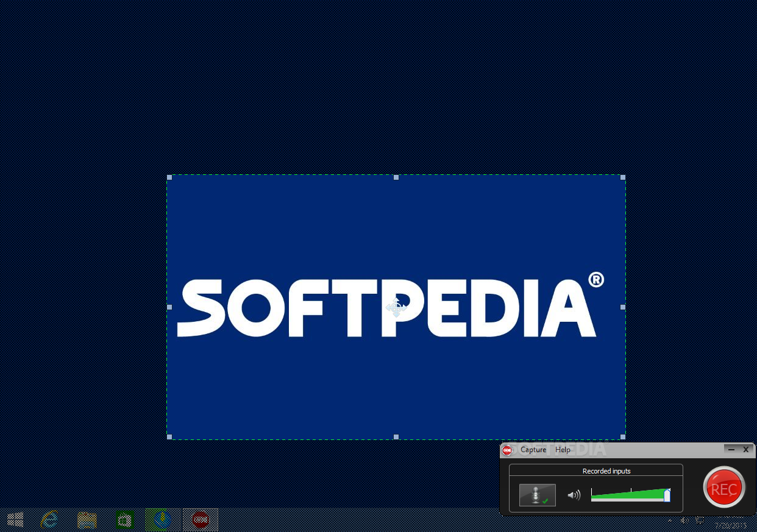Click the bottom-right corner handle of capture region
Viewport: 757px width, 532px height.
[623, 436]
